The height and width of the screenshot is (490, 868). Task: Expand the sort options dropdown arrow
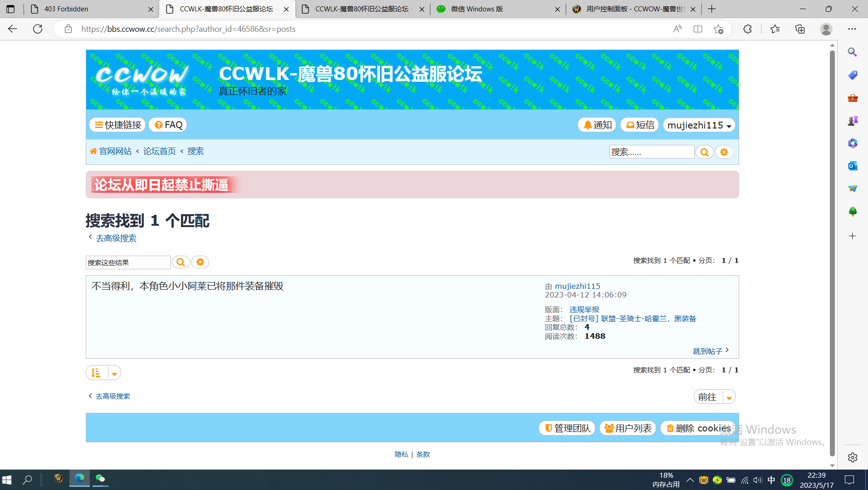tap(113, 372)
